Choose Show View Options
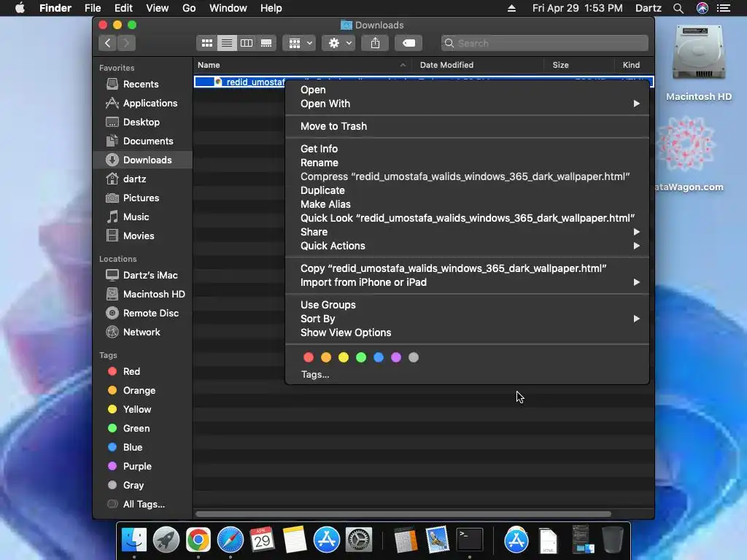Screen dimensions: 747x560 467,332
